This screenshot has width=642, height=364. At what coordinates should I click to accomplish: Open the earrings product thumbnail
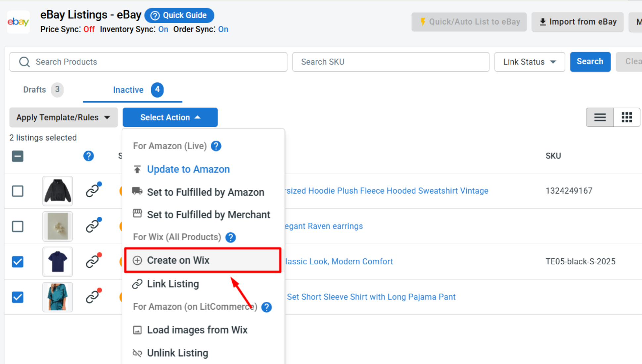point(58,226)
